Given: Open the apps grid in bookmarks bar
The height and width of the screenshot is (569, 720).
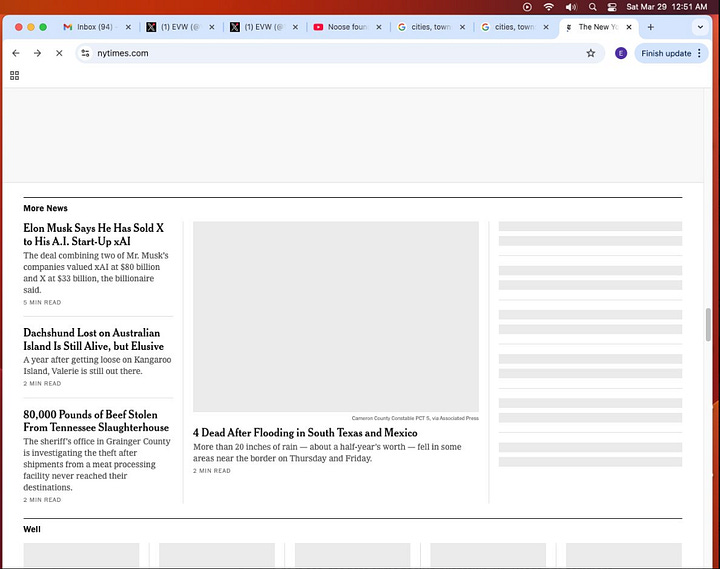Looking at the screenshot, I should click(x=15, y=75).
